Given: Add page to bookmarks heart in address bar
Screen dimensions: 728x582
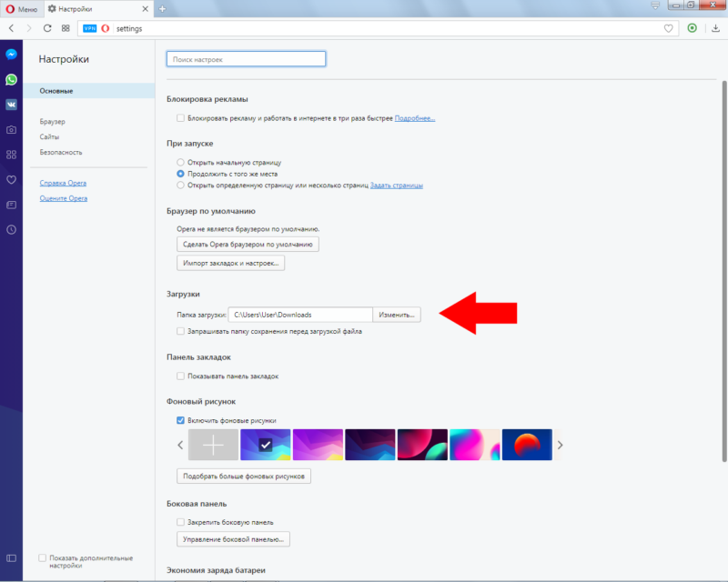Looking at the screenshot, I should 669,28.
